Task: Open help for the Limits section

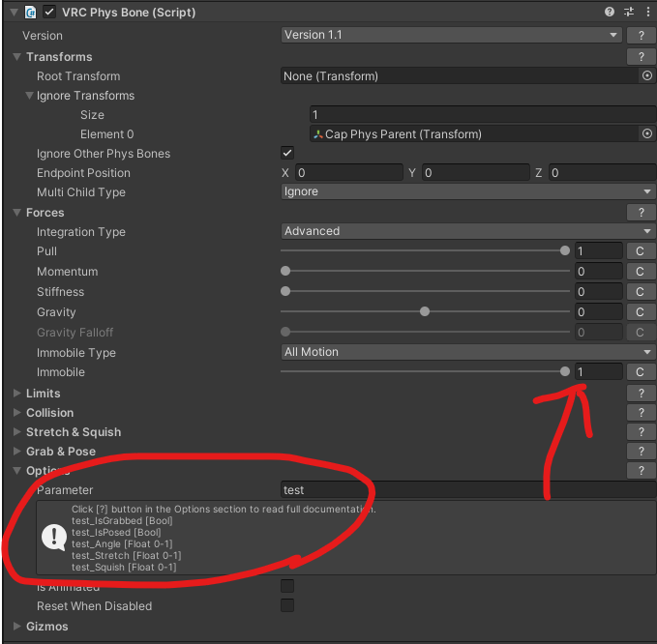Action: coord(642,394)
